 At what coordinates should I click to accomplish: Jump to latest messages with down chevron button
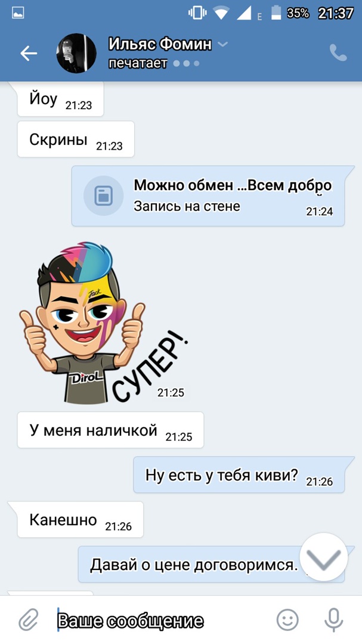tap(324, 557)
